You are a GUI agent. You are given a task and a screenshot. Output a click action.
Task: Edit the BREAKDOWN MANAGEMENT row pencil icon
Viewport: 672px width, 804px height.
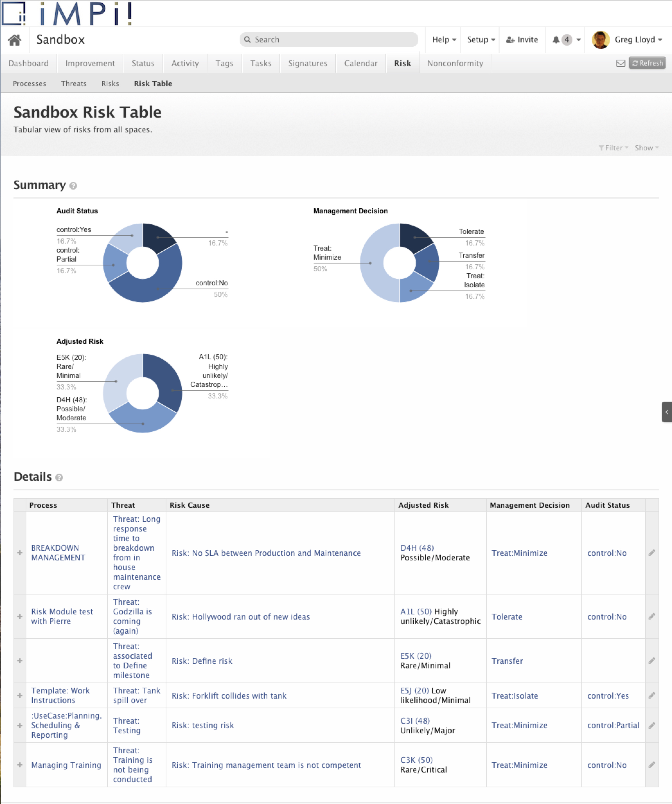click(x=652, y=552)
